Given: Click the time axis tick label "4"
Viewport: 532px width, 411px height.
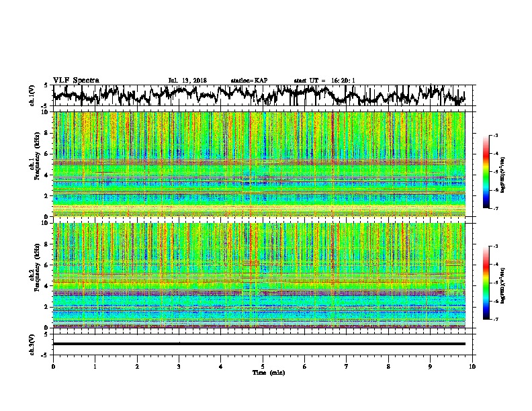Looking at the screenshot, I should (x=221, y=367).
